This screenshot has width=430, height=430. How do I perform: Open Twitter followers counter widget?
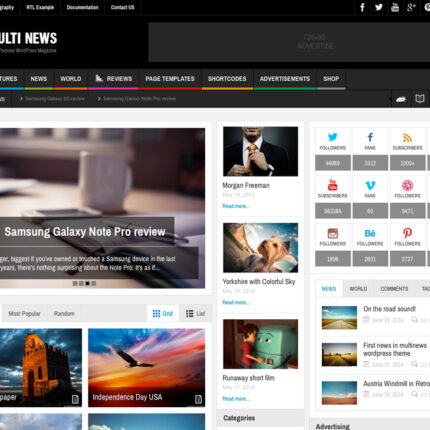pos(333,149)
